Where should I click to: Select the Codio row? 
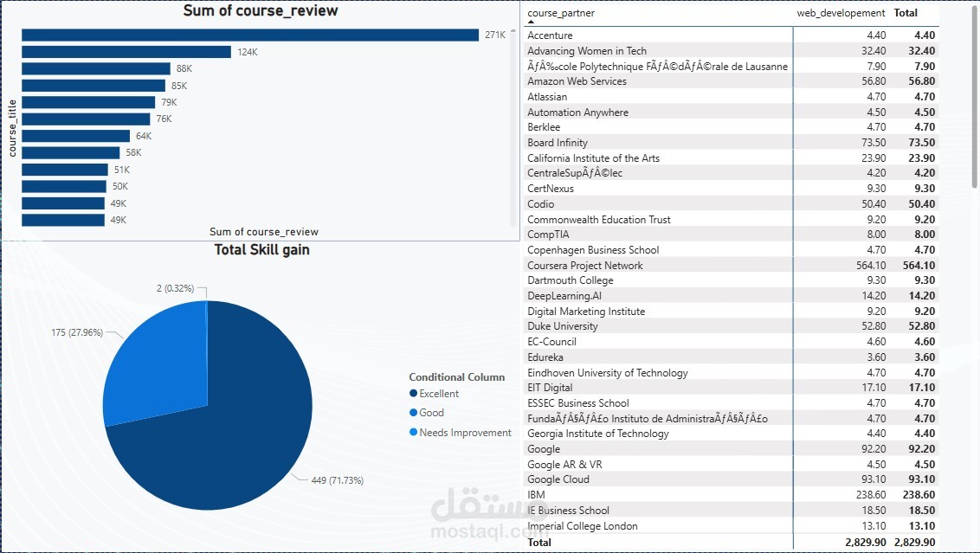(731, 203)
